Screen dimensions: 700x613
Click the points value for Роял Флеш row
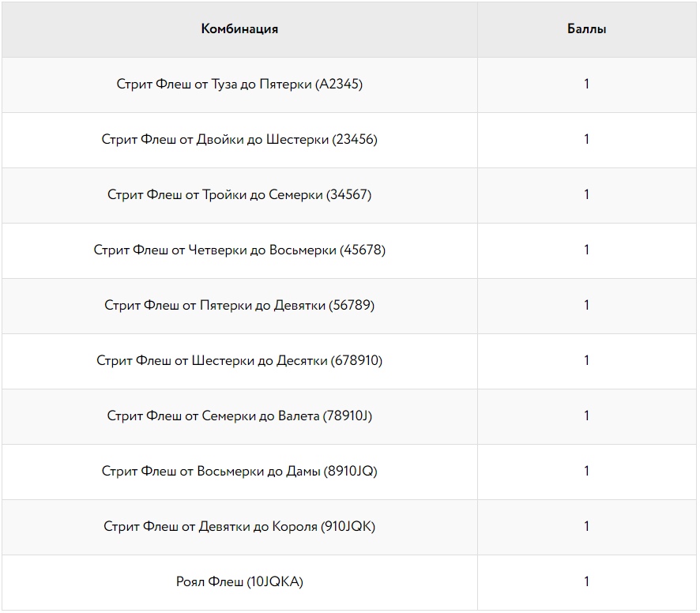[586, 581]
